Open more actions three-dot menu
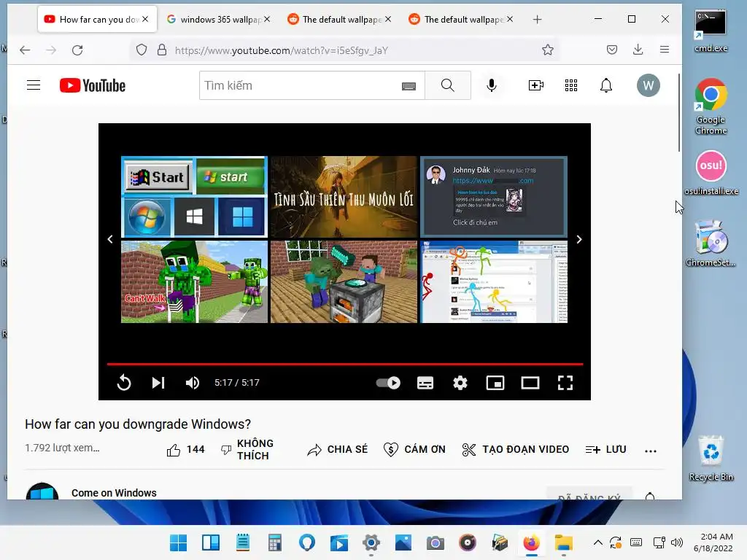Viewport: 747px width, 560px height. pyautogui.click(x=650, y=451)
